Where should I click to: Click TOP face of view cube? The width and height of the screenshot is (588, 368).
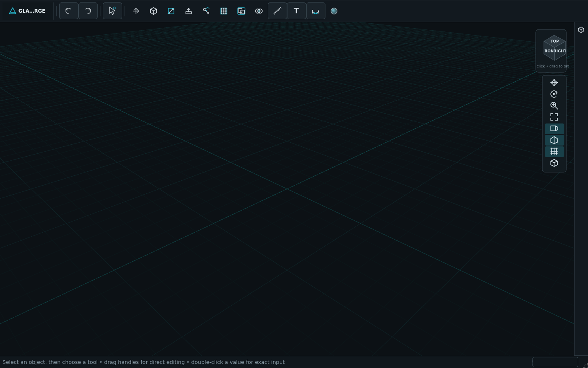point(555,41)
